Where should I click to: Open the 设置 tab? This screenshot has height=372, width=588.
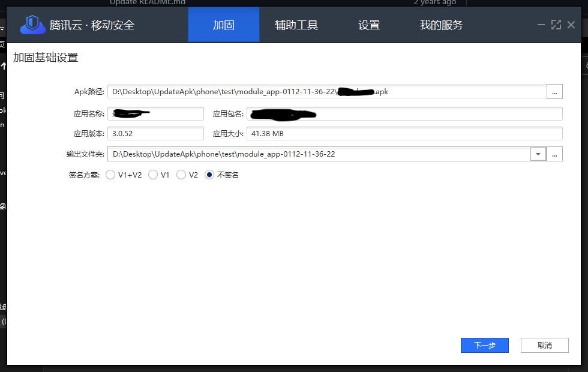click(x=369, y=25)
